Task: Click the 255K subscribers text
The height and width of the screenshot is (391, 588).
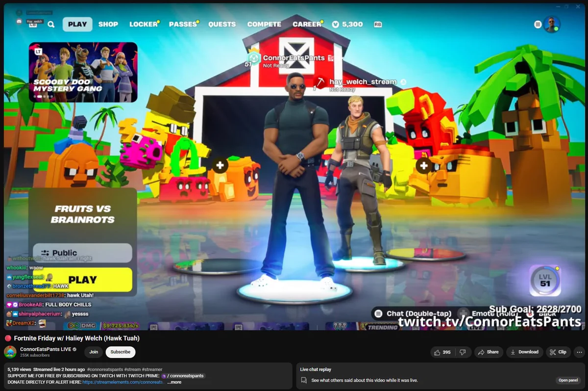Action: [35, 355]
